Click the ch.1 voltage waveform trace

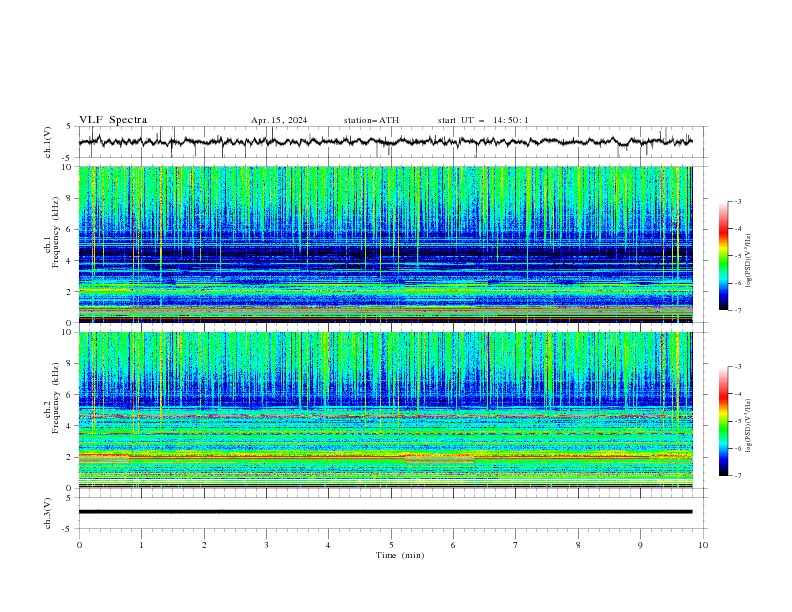pyautogui.click(x=385, y=142)
